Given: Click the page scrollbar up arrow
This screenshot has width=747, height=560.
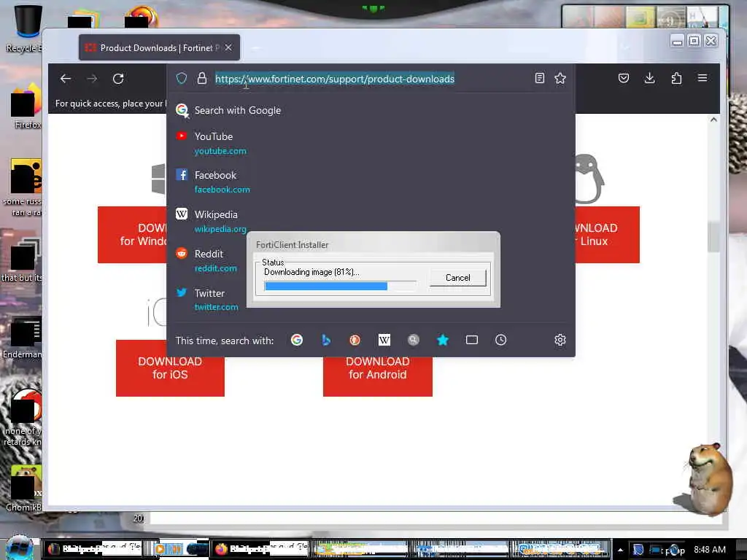Looking at the screenshot, I should (713, 120).
